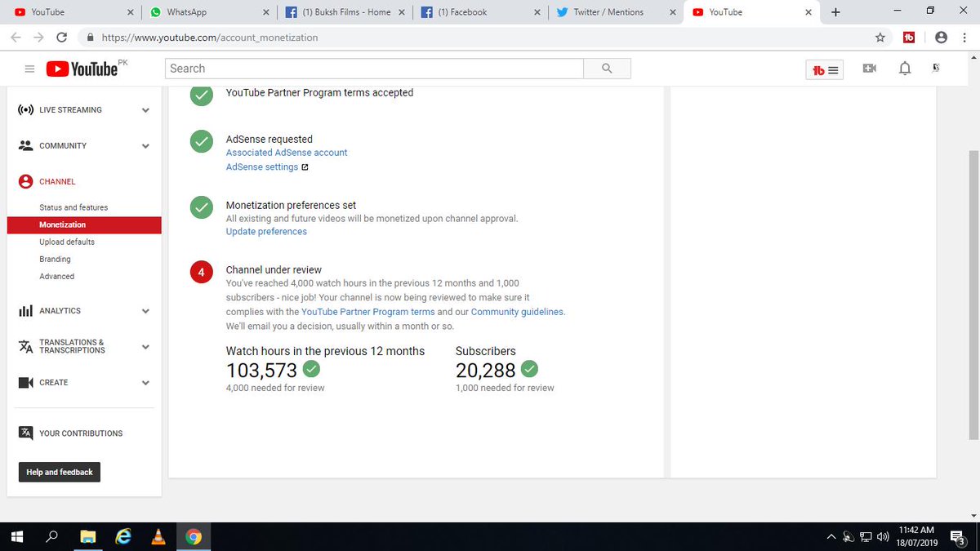The width and height of the screenshot is (980, 551).
Task: Select Monetization in the sidebar
Action: point(84,224)
